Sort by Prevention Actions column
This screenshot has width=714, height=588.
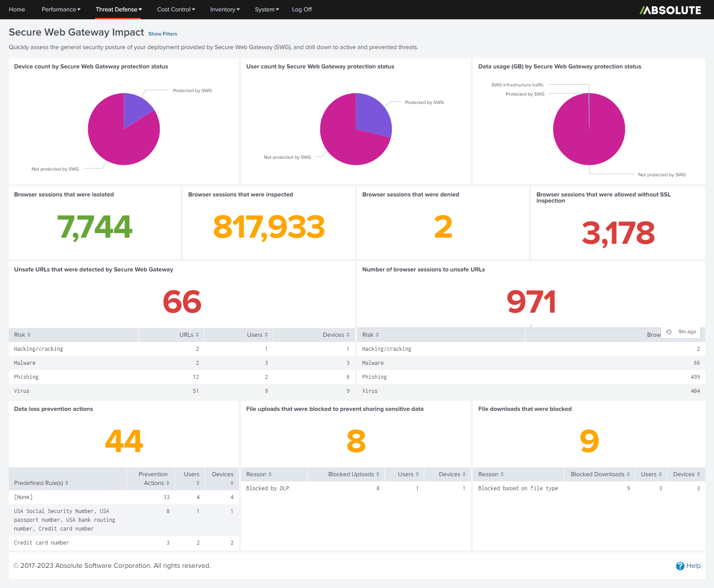(154, 479)
